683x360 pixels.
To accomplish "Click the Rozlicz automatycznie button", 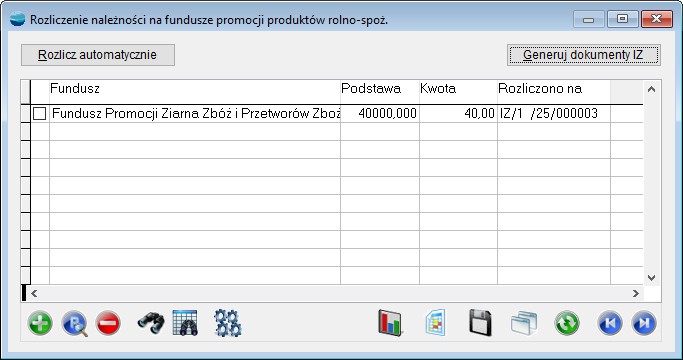I will pyautogui.click(x=98, y=55).
